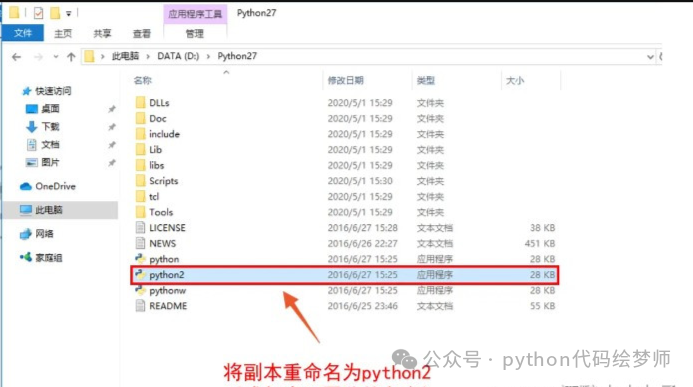Expand the address bar history dropdown

[x=650, y=57]
